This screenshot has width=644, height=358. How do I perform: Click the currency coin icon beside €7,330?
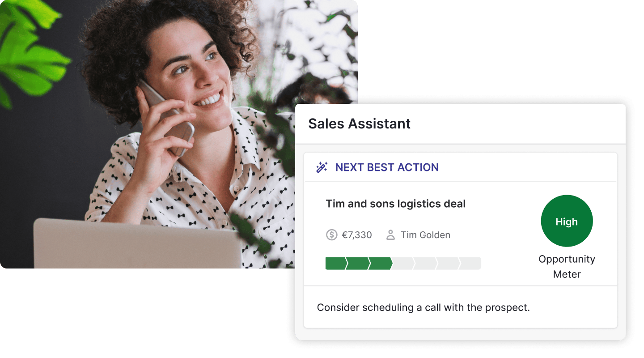331,235
